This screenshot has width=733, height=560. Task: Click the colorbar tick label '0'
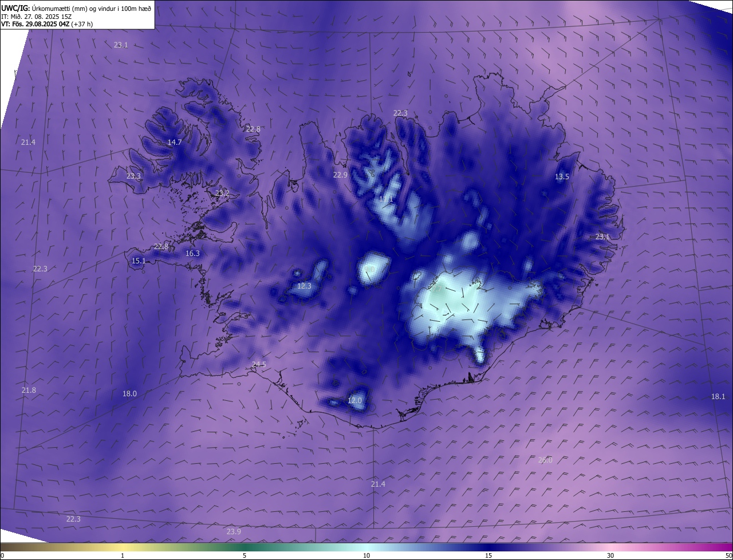(x=2, y=555)
